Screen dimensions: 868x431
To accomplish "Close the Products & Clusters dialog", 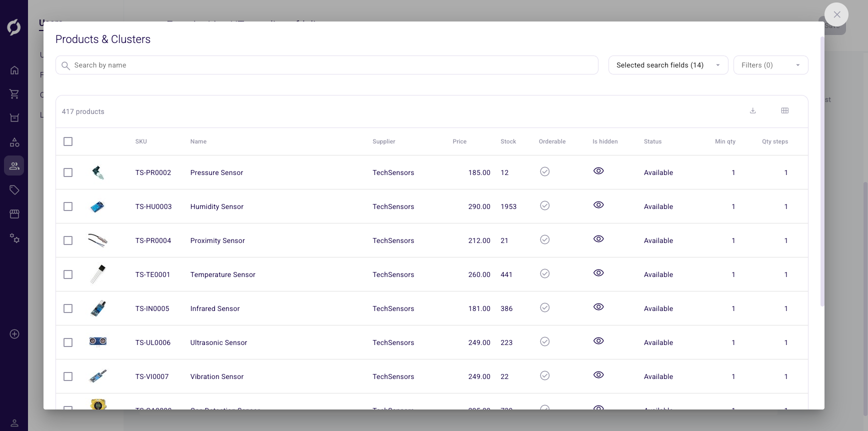I will click(836, 14).
